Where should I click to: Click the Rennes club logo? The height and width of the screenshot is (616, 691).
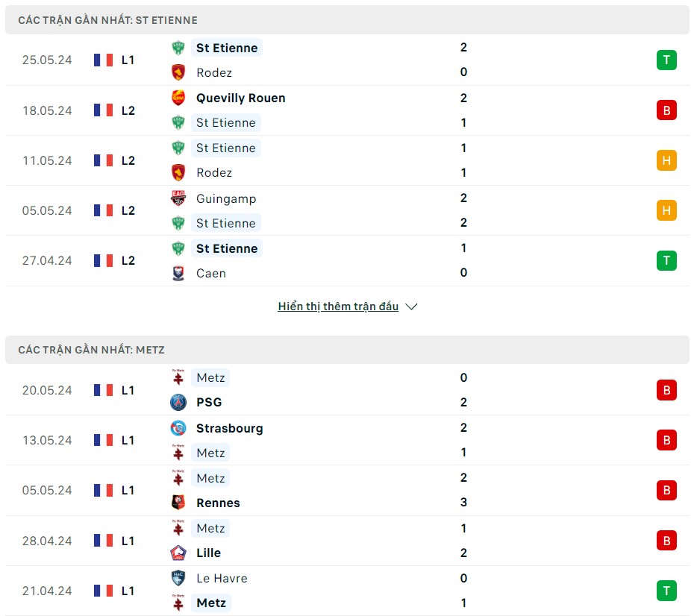click(178, 503)
